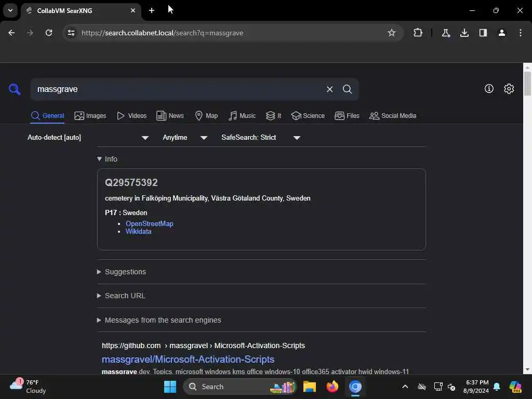This screenshot has height=399, width=532.
Task: Launch Firefox from the taskbar
Action: tap(332, 387)
